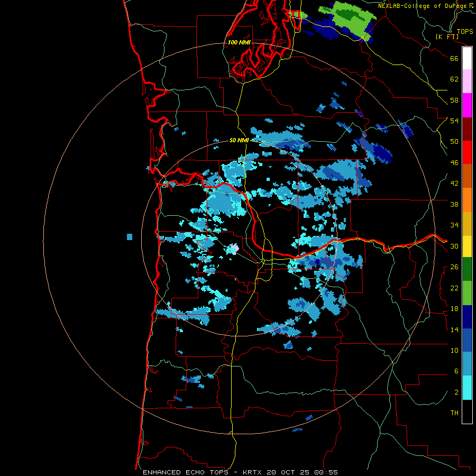Image resolution: width=476 pixels, height=476 pixels.
Task: Click the legend value 50
Action: click(454, 142)
